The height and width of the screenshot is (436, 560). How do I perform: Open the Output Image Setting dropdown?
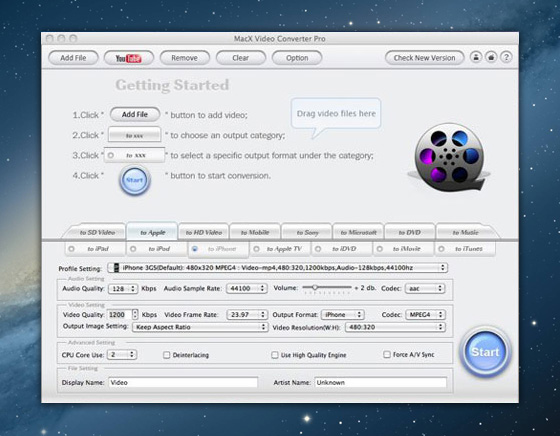tap(200, 327)
